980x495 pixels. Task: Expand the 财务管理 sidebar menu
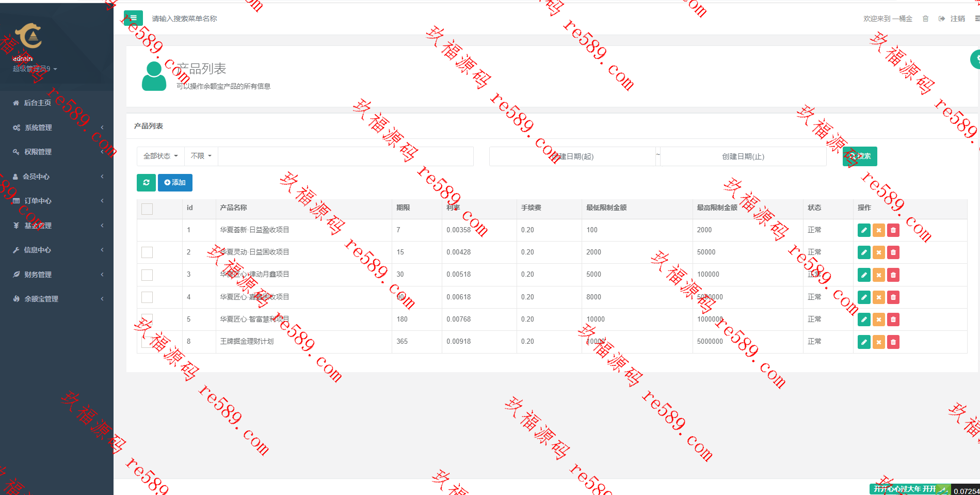point(57,275)
